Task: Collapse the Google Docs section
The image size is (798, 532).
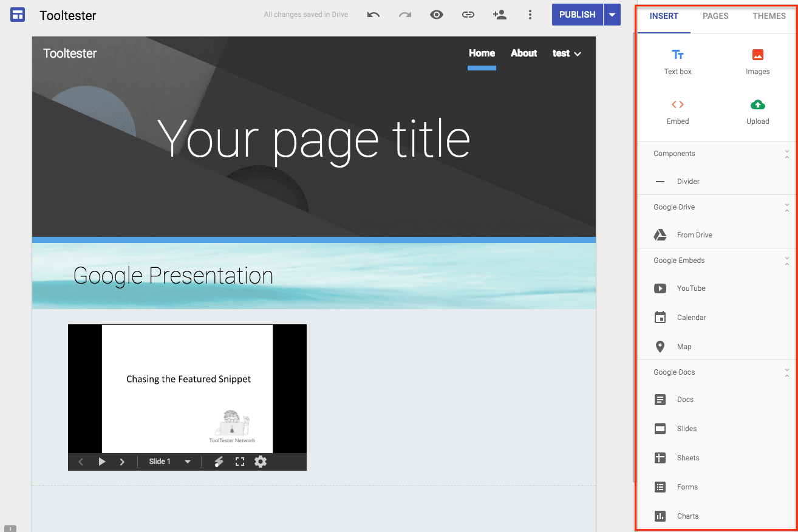Action: tap(787, 372)
